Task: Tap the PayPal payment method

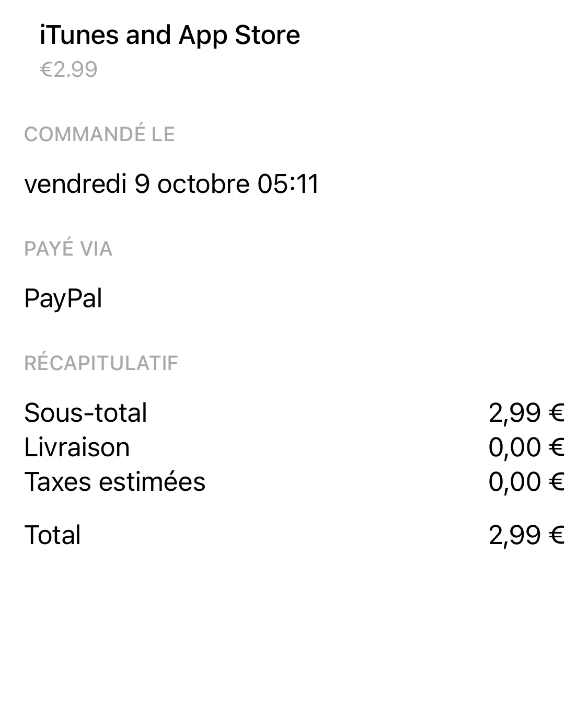Action: 63,299
